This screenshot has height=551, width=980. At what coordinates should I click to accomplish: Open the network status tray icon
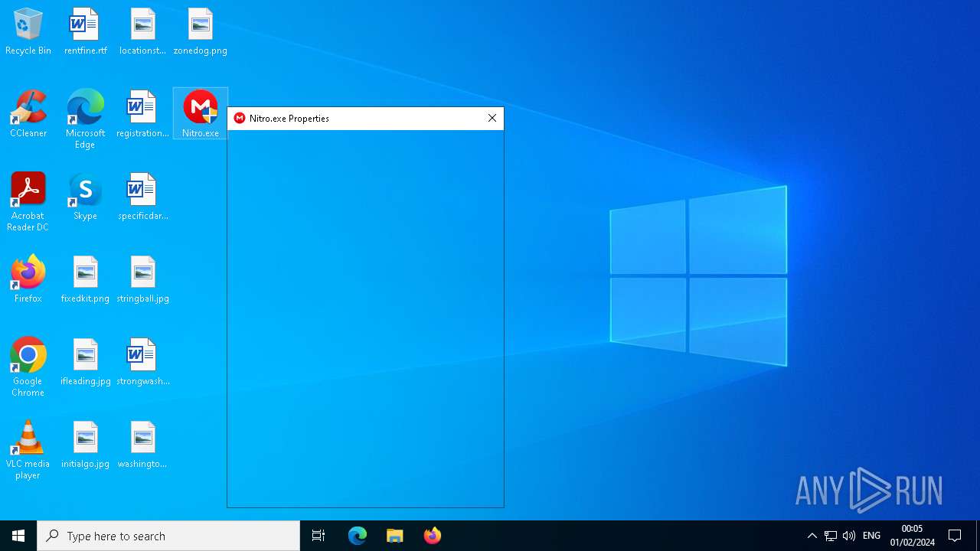[831, 536]
